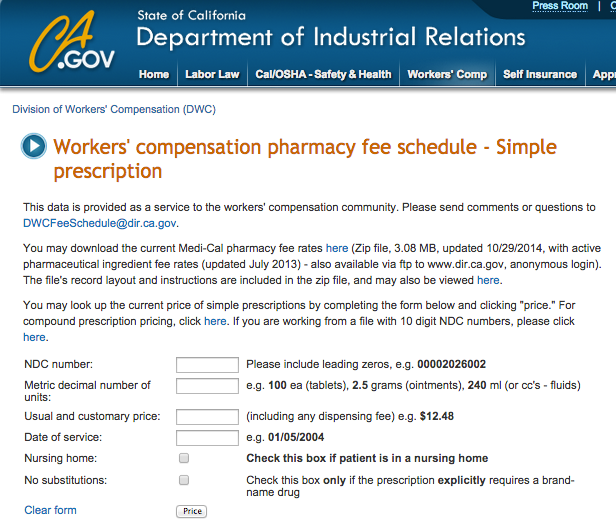Open compound prescription pricing here link
This screenshot has width=616, height=519.
click(215, 321)
